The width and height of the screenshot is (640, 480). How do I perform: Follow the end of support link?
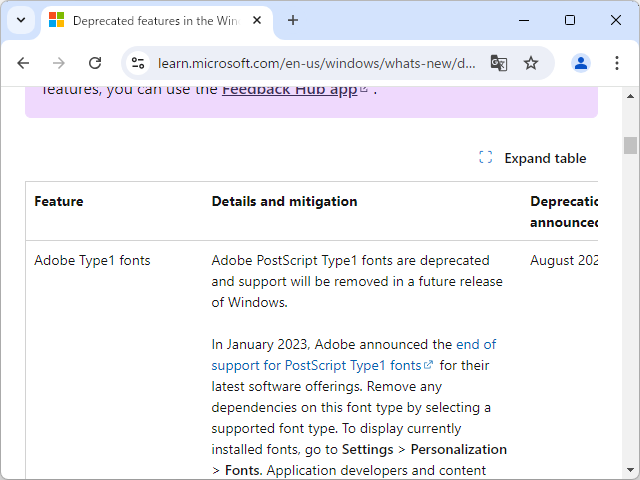coord(354,355)
